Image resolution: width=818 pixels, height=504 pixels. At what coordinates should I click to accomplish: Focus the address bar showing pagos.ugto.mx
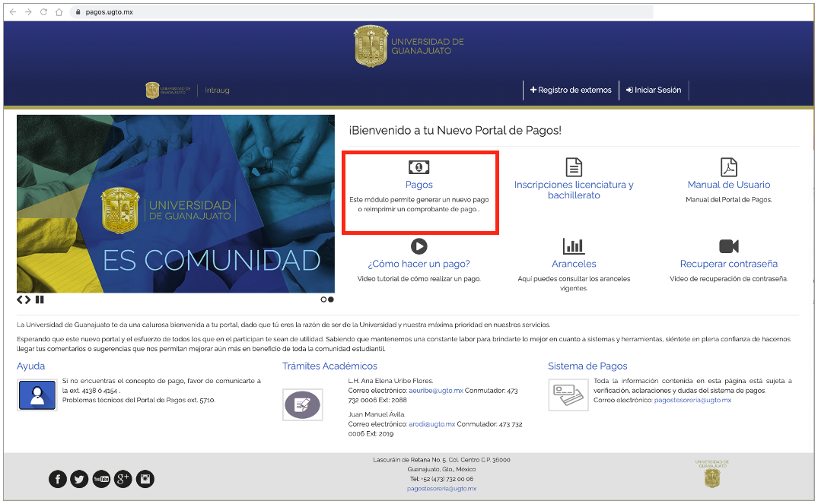click(x=361, y=12)
